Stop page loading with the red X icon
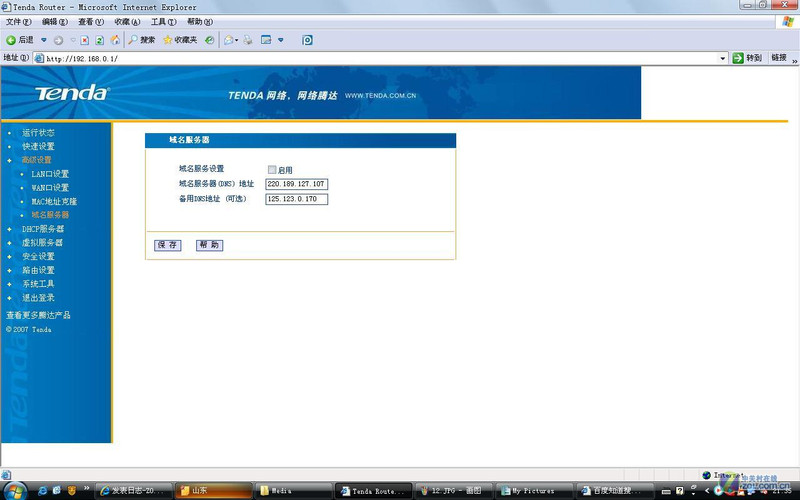Image resolution: width=800 pixels, height=500 pixels. (85, 40)
